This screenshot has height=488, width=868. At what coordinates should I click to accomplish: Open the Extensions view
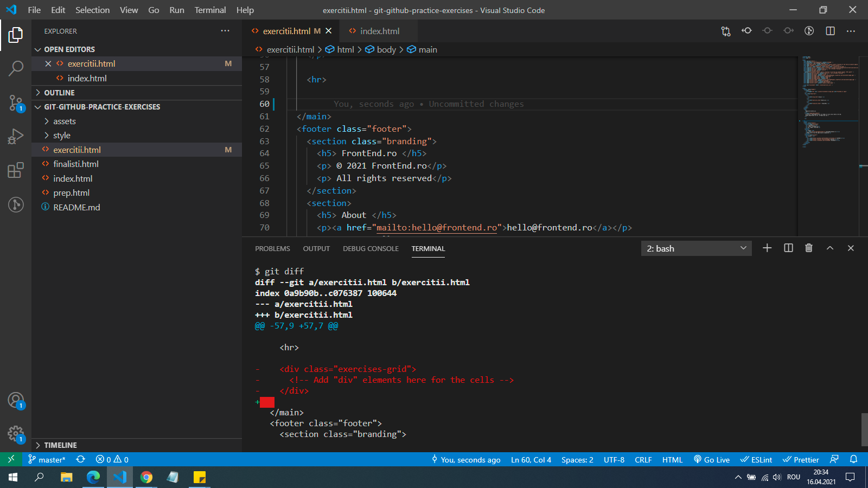point(15,170)
